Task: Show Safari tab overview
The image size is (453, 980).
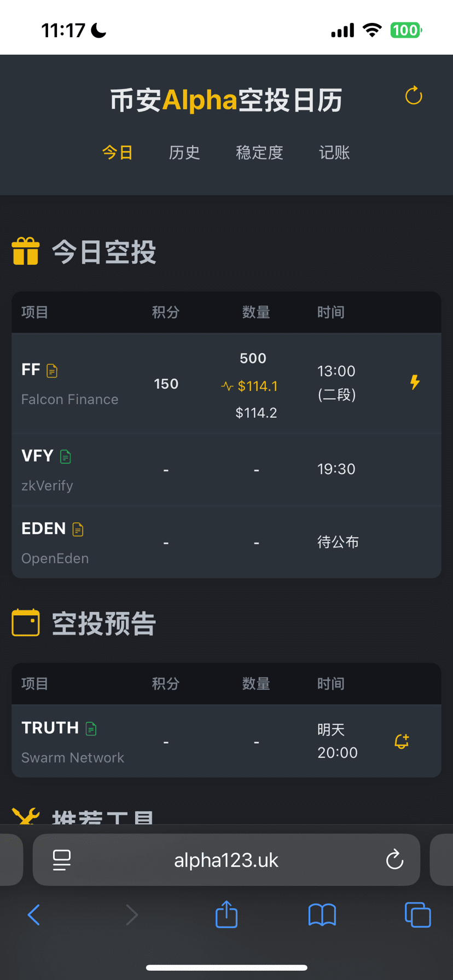Action: coord(417,914)
